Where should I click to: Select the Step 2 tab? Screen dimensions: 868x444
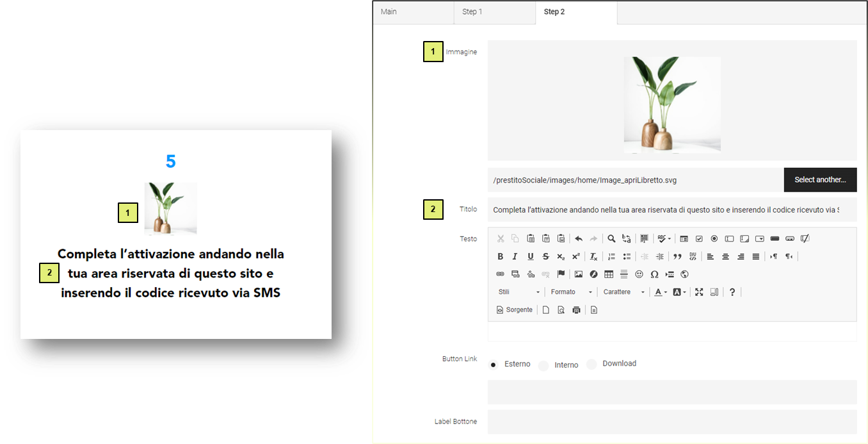pyautogui.click(x=576, y=12)
